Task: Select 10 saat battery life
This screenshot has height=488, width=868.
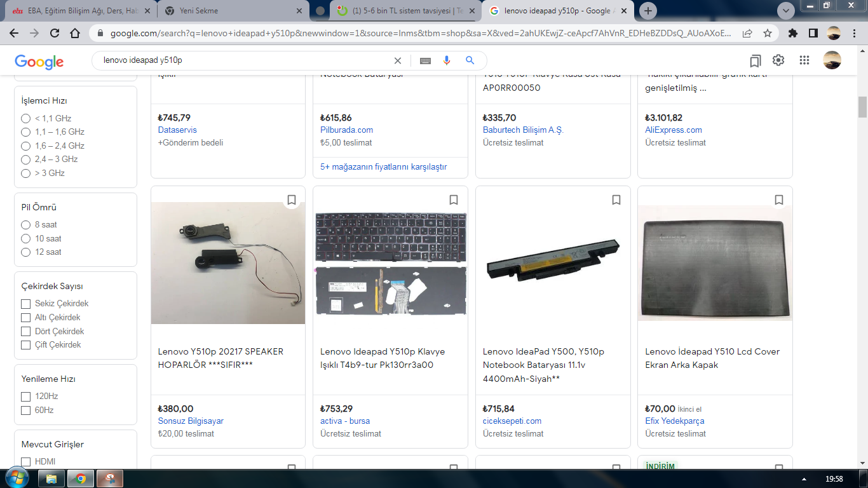Action: (x=25, y=239)
